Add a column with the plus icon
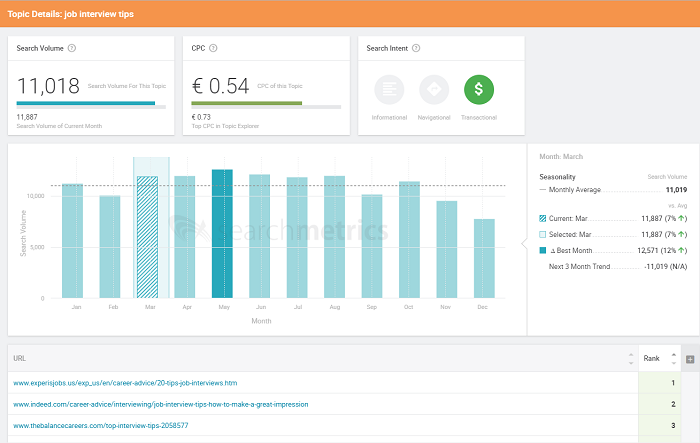 click(x=689, y=358)
